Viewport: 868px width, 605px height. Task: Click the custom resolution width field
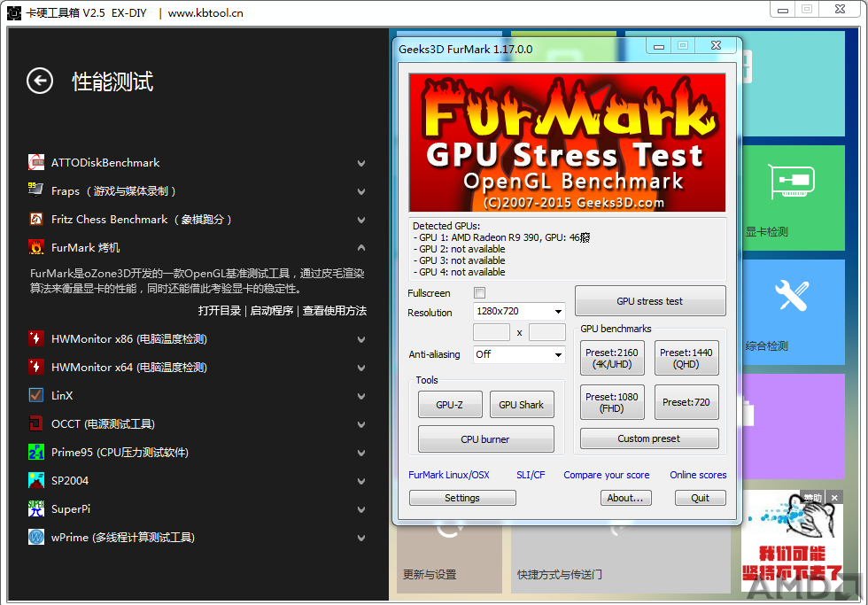[492, 333]
